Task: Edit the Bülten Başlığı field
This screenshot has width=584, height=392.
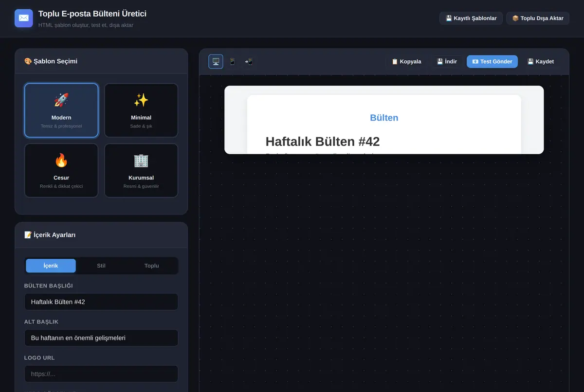Action: tap(101, 302)
